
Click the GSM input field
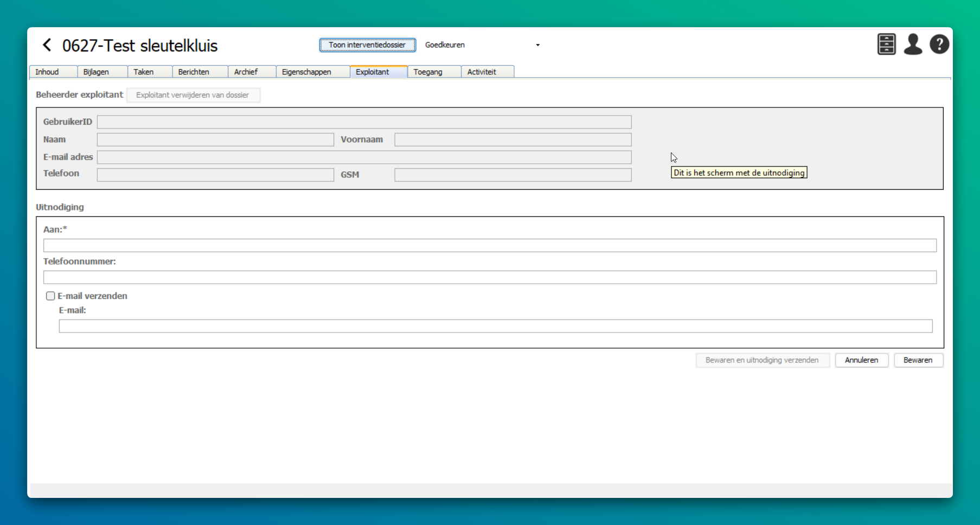[513, 175]
